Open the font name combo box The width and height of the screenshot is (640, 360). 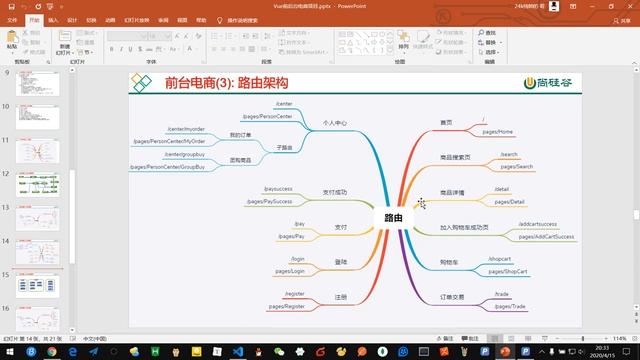127,36
